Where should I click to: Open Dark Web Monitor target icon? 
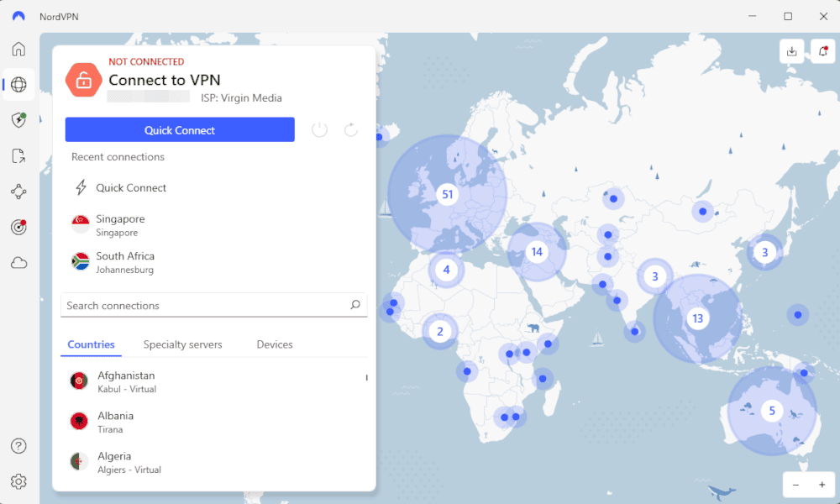(x=18, y=227)
